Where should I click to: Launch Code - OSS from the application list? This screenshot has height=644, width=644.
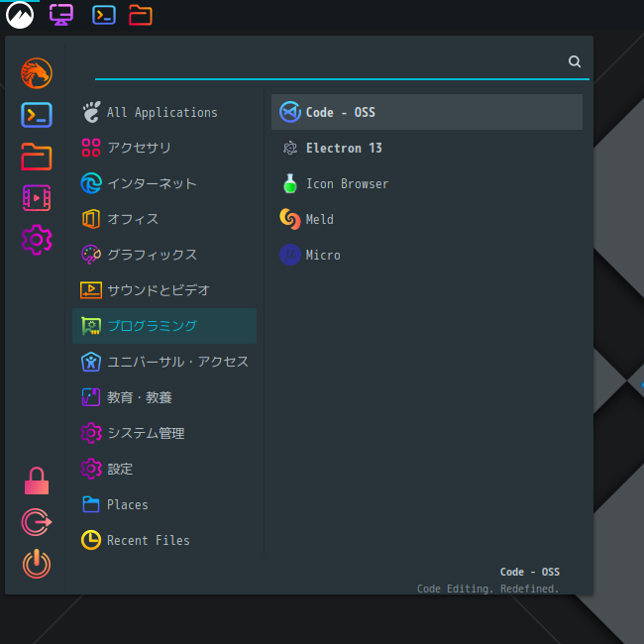(x=427, y=112)
